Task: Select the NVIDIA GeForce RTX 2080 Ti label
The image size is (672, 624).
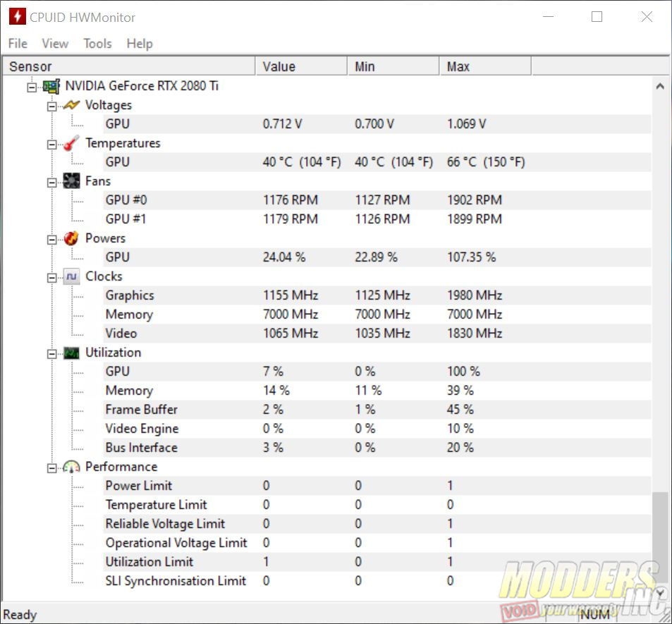Action: (142, 86)
